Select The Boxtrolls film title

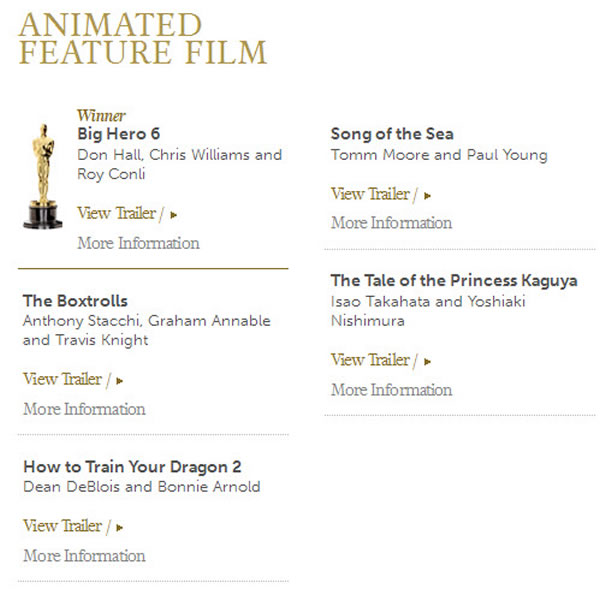click(x=75, y=300)
